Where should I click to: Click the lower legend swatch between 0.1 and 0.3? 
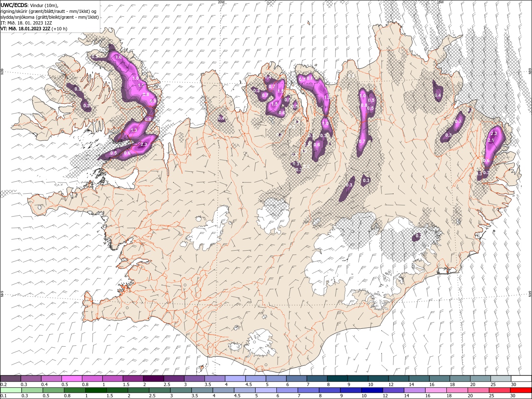(11, 390)
